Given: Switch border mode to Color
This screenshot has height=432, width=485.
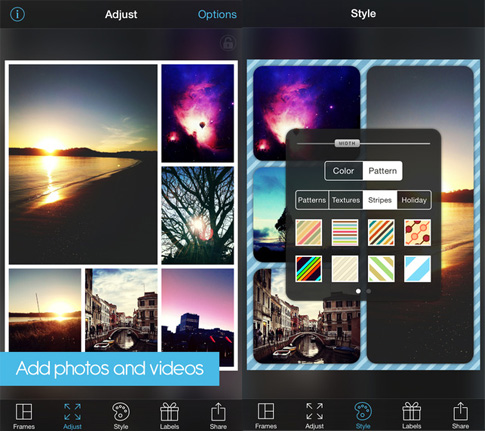Looking at the screenshot, I should (344, 171).
